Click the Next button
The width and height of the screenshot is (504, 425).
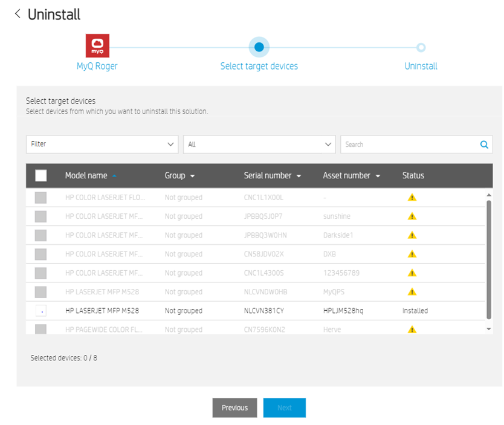pos(284,407)
